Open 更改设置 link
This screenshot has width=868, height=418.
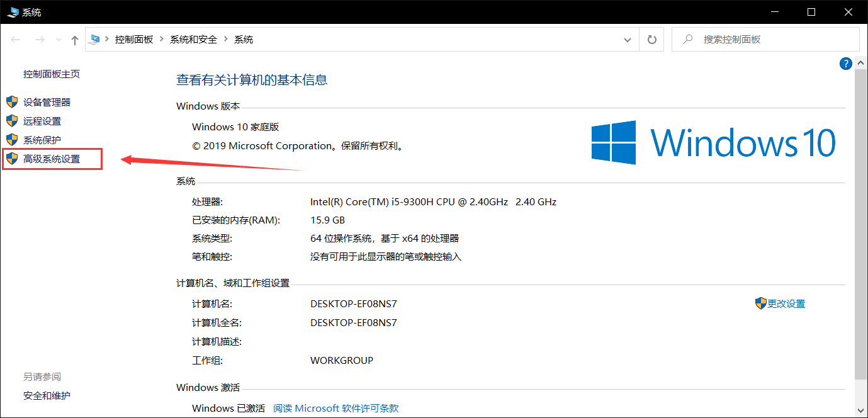pos(786,303)
